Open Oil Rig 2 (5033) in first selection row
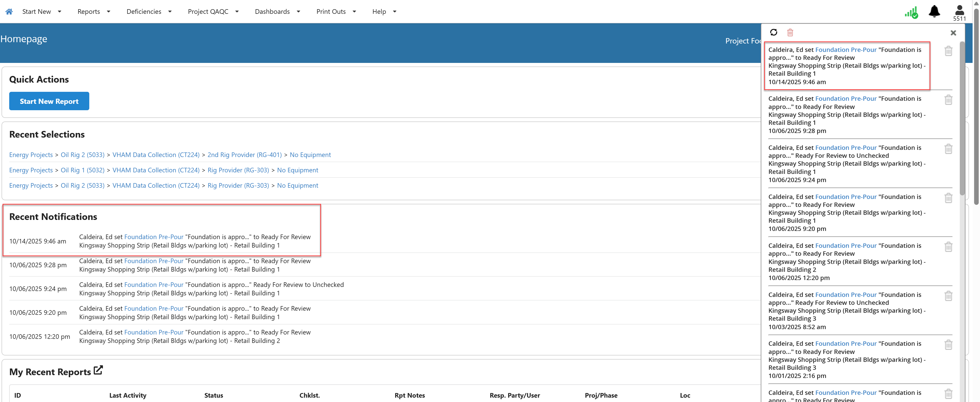 click(x=83, y=155)
